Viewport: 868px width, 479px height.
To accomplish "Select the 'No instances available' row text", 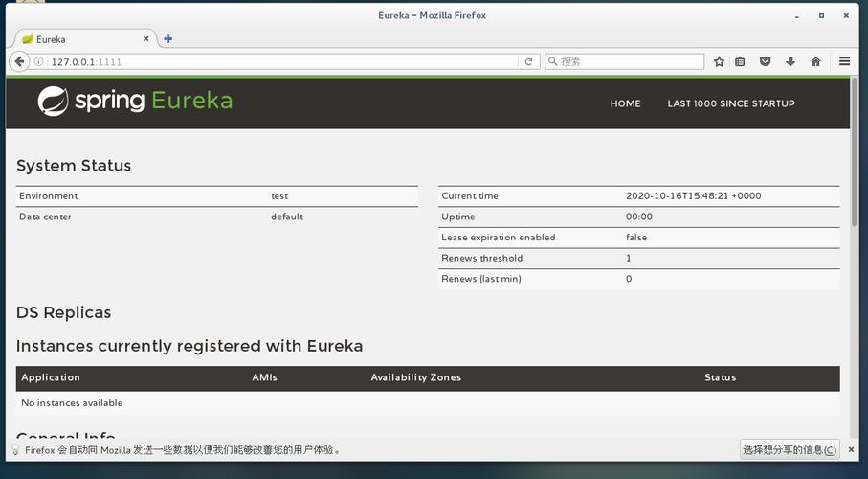I will (x=72, y=403).
